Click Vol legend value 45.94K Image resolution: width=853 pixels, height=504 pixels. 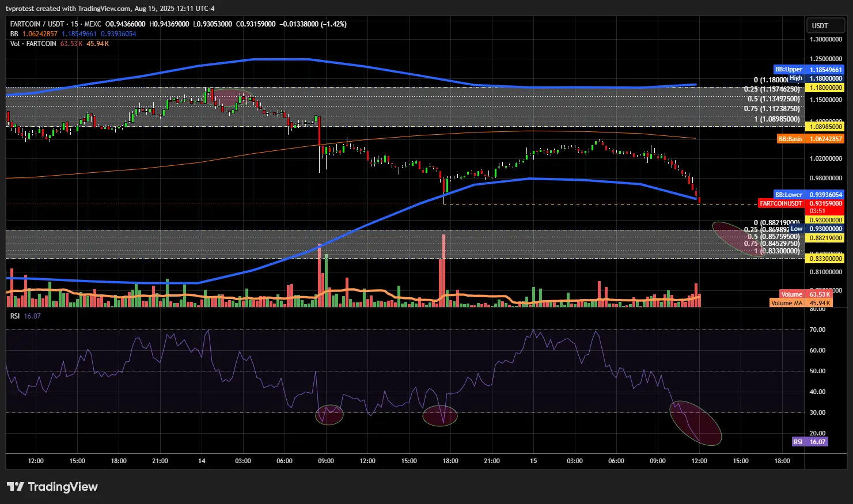coord(98,44)
